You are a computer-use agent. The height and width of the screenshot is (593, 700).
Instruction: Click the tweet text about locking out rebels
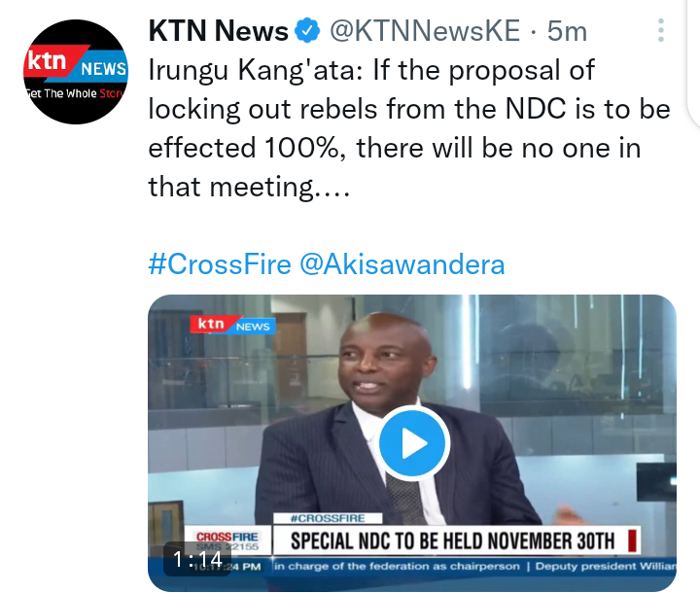409,128
